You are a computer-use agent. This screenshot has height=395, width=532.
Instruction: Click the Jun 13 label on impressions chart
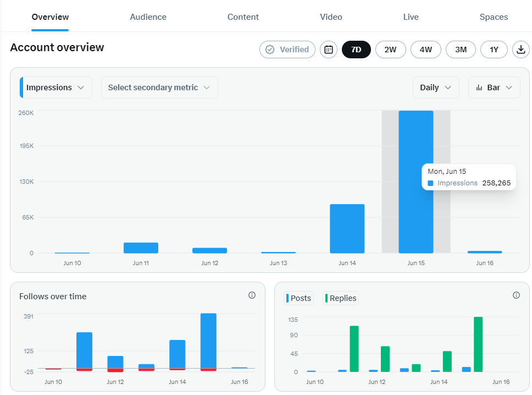coord(279,263)
